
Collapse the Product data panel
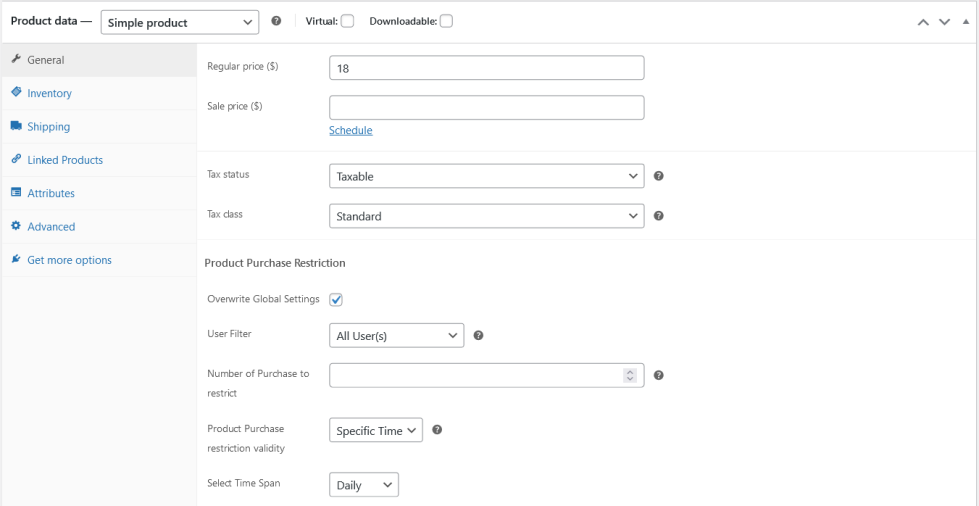965,22
